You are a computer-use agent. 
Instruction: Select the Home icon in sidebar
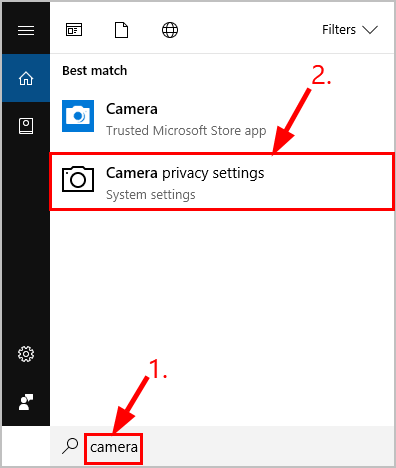pos(26,78)
